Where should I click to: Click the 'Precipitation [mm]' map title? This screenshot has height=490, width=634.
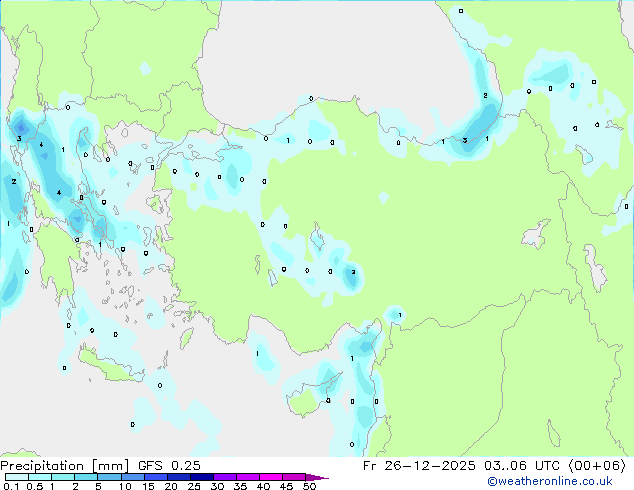point(65,466)
